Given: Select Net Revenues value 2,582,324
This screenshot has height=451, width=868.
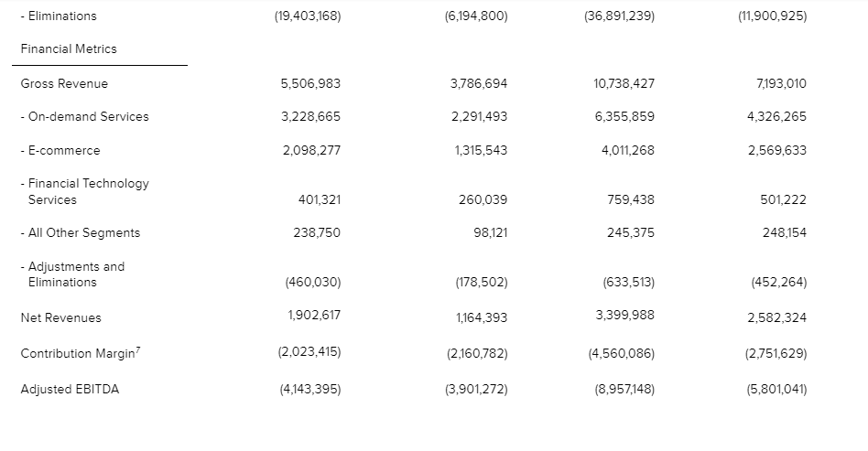Looking at the screenshot, I should (776, 318).
